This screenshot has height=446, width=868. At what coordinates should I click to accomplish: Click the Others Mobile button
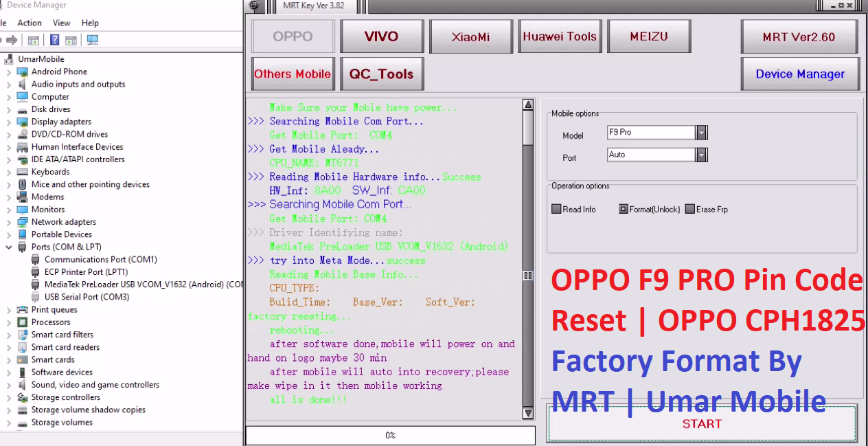point(293,74)
